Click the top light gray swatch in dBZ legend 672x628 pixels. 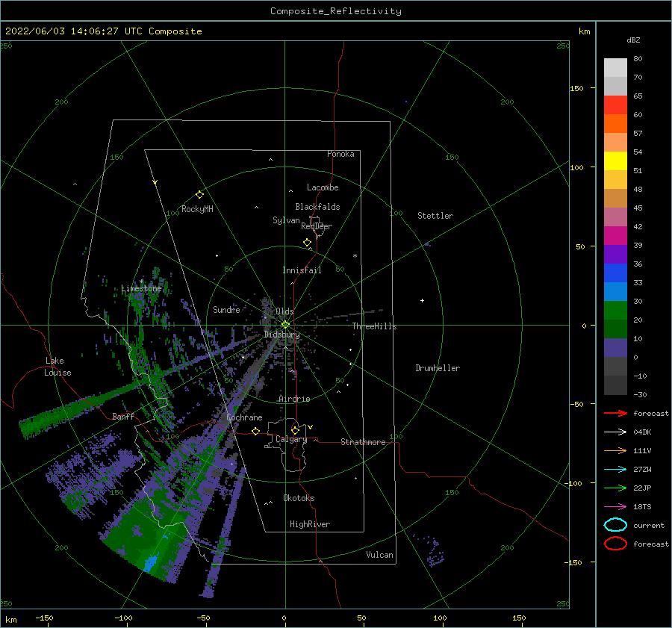point(615,68)
